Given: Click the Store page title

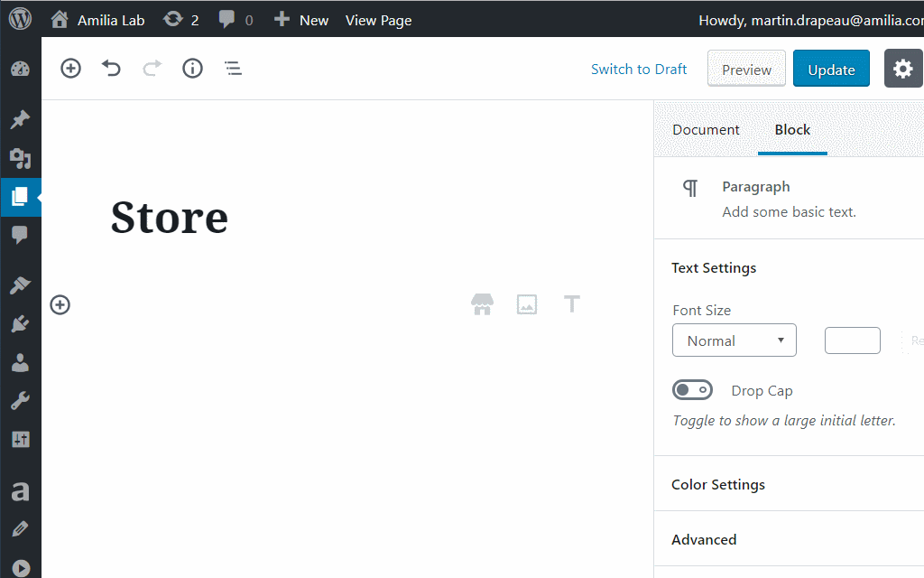Looking at the screenshot, I should point(169,217).
